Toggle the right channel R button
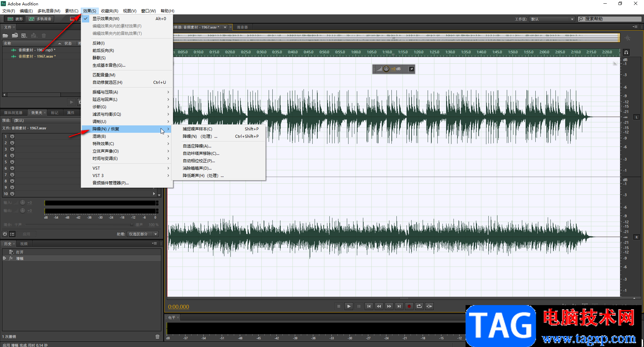644x347 pixels. (637, 237)
